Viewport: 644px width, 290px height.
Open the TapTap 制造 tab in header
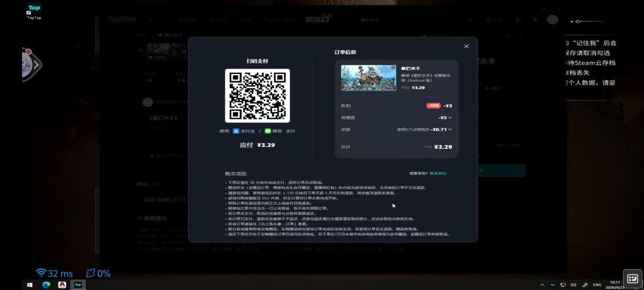[x=280, y=19]
